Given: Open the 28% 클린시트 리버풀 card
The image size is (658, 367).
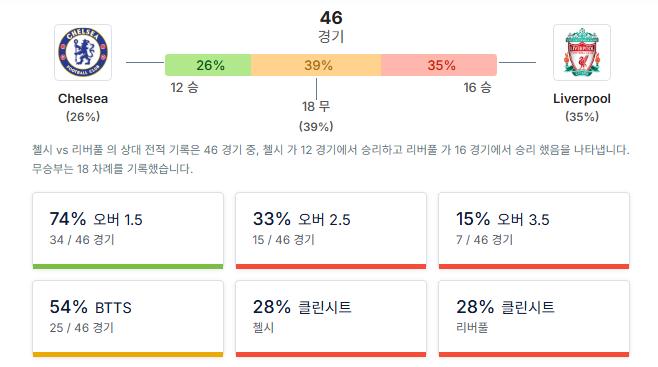Looking at the screenshot, I should (534, 319).
